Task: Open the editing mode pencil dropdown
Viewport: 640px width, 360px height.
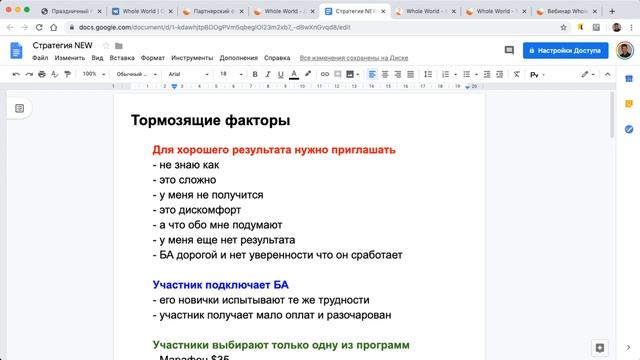Action: pyautogui.click(x=588, y=74)
